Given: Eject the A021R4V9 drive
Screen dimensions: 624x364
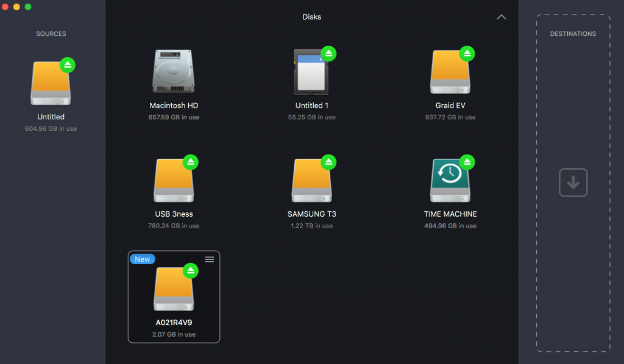Looking at the screenshot, I should (x=191, y=271).
